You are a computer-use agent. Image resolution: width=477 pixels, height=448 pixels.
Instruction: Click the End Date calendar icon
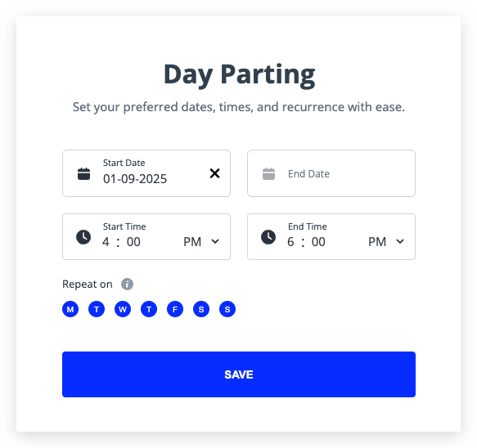point(268,174)
